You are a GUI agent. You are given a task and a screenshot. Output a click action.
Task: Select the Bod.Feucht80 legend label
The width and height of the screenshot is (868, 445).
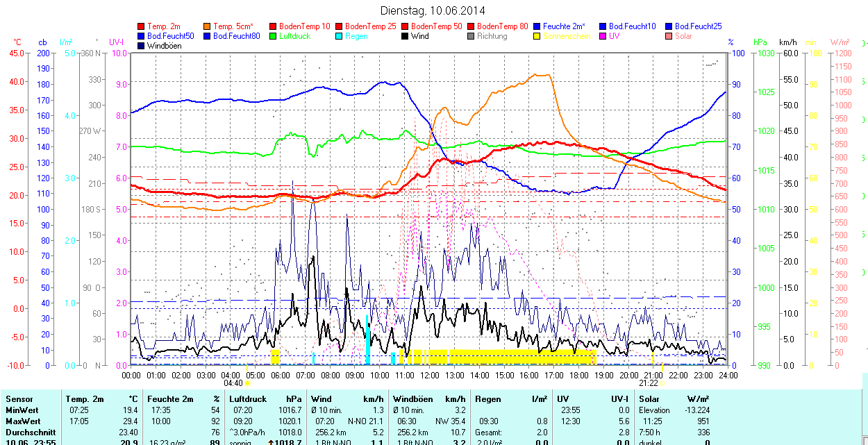[x=237, y=36]
